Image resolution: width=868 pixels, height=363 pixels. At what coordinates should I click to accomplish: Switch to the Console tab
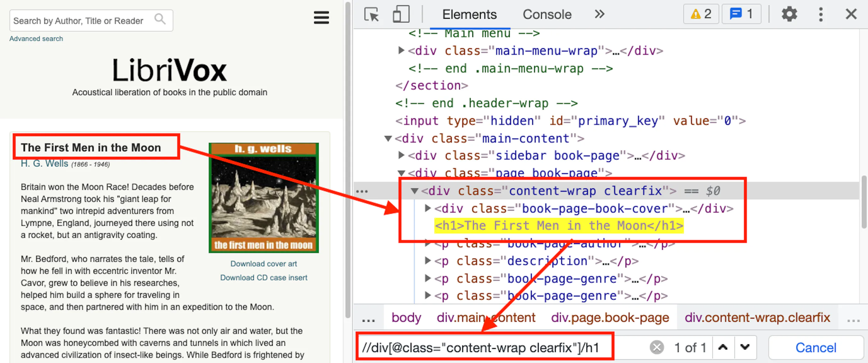547,15
